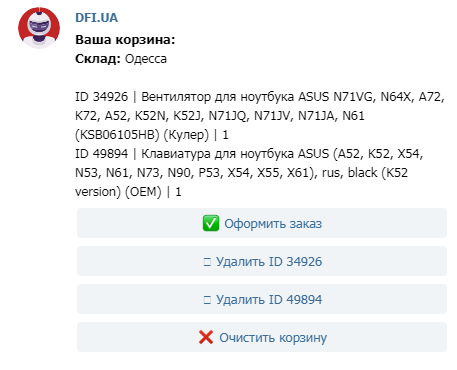457x370 pixels.
Task: Click the Склад: label
Action: coord(98,59)
